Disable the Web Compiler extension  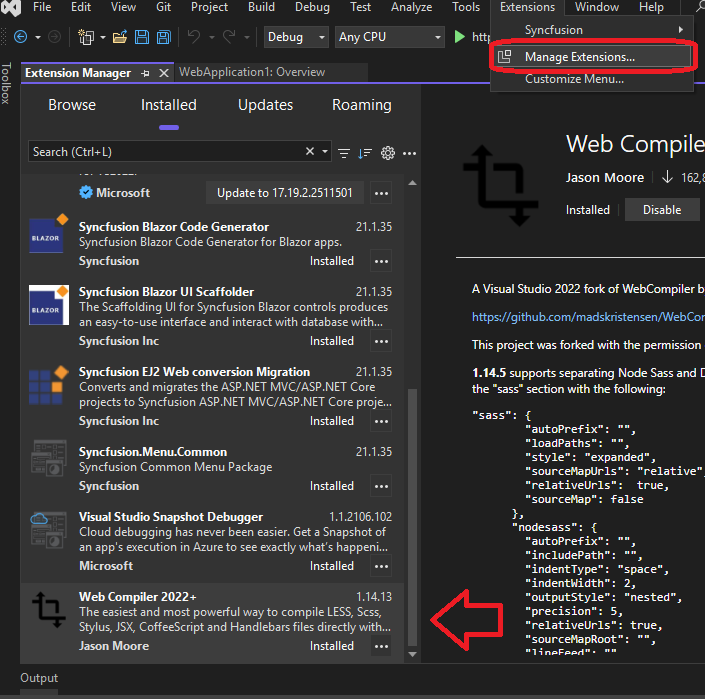(x=662, y=210)
